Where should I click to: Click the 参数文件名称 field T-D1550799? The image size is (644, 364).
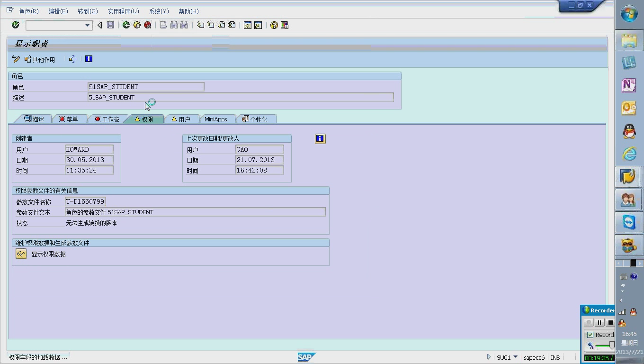click(x=85, y=201)
